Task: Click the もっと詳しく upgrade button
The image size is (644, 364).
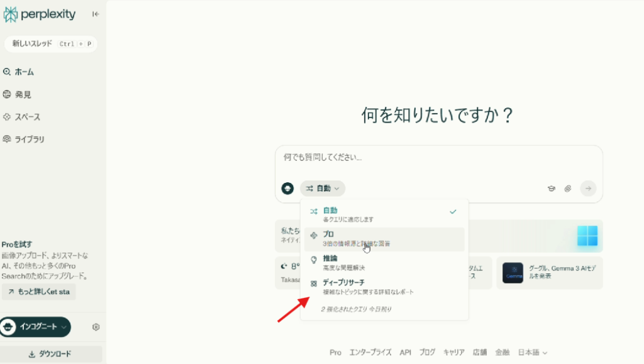Action: pyautogui.click(x=39, y=292)
